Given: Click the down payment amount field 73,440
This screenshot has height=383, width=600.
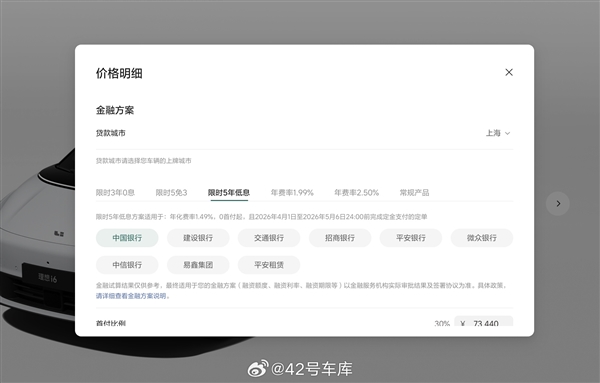Looking at the screenshot, I should tap(484, 321).
